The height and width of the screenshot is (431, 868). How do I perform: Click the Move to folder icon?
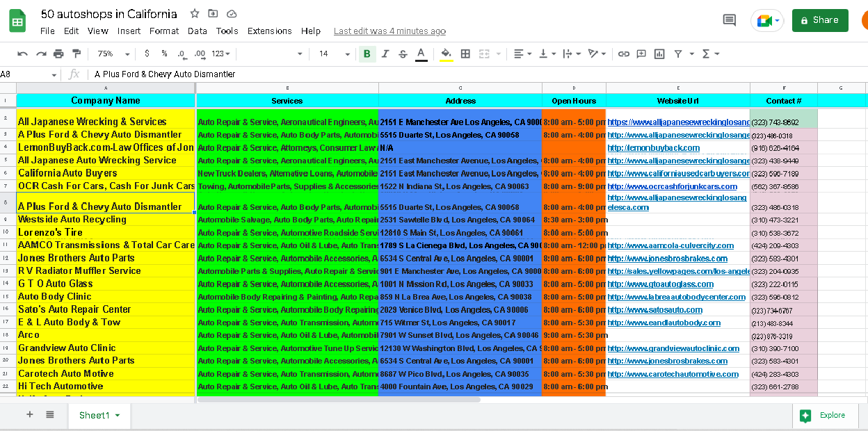pos(213,14)
